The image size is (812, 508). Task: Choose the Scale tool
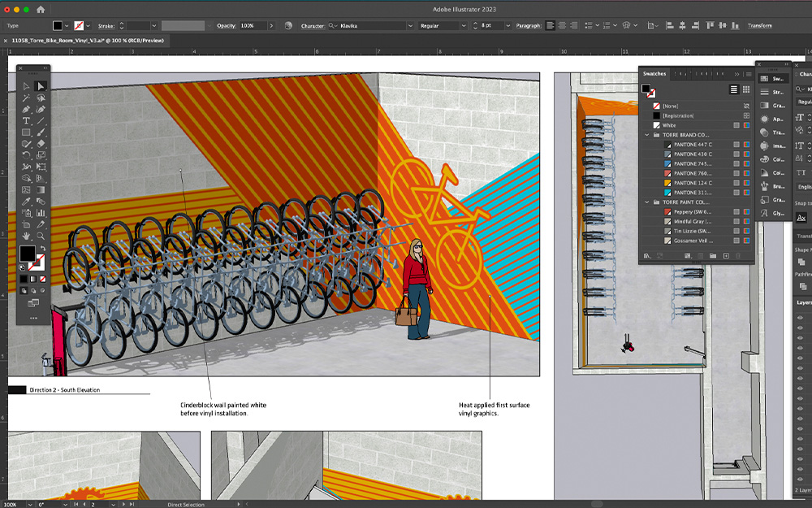[x=41, y=155]
